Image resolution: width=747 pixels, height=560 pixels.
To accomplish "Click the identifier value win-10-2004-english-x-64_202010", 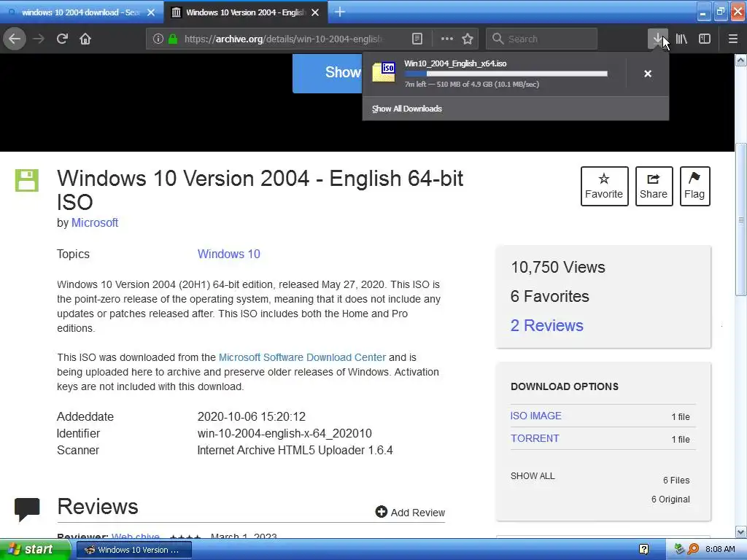I will point(285,433).
